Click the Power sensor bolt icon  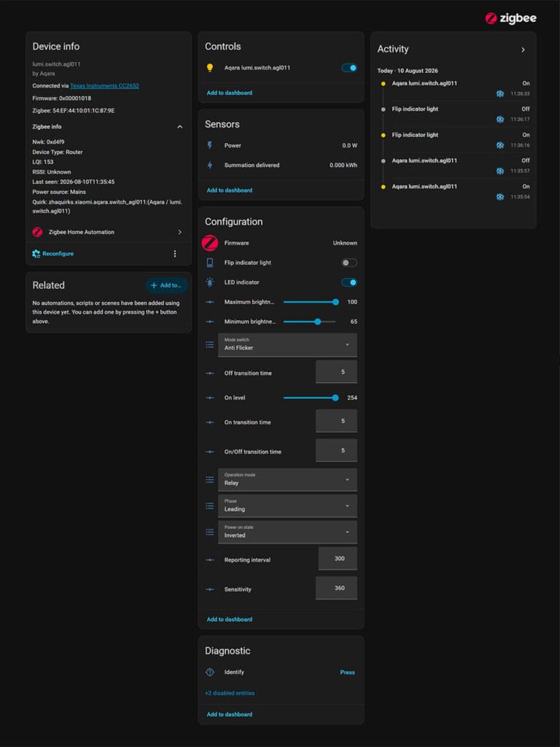(x=209, y=145)
